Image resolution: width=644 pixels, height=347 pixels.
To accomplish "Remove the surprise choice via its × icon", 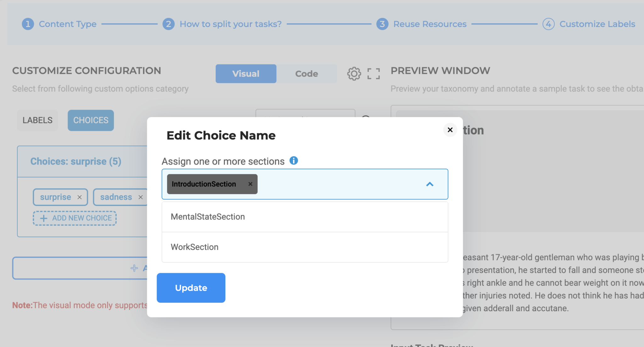I will [79, 197].
